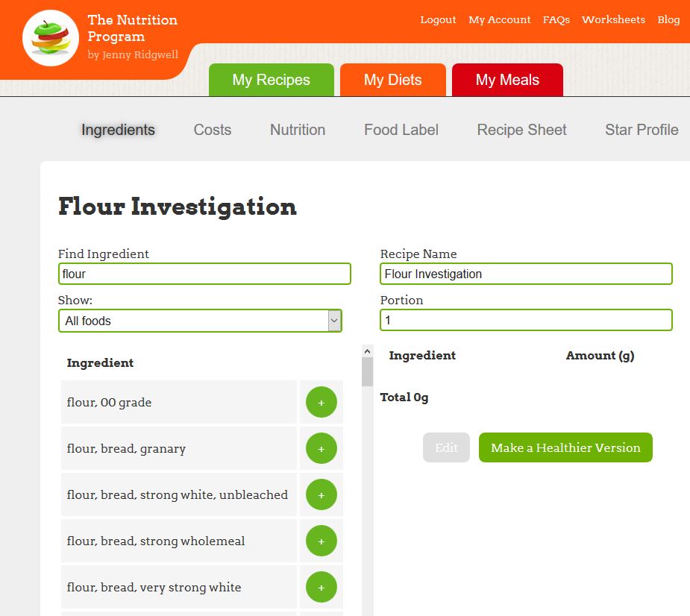690x616 pixels.
Task: Click the ingredient list scrollbar up arrow
Action: (x=367, y=351)
